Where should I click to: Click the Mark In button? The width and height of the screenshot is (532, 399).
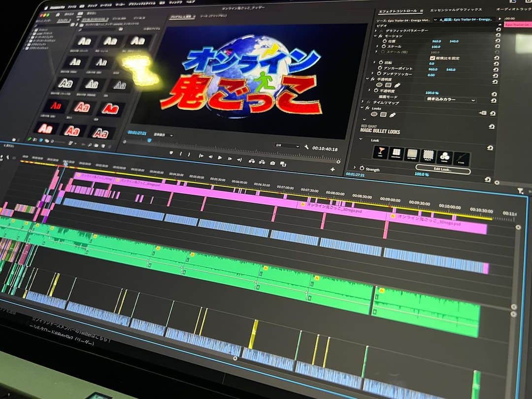[180, 154]
